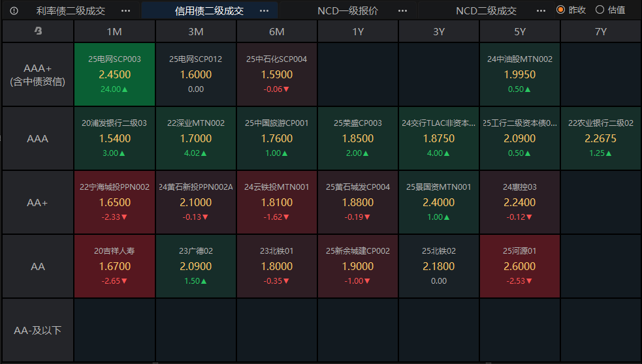Viewport: 642px width, 364px height.
Task: Open the 24黄石新投PPN002A cell
Action: [x=195, y=202]
